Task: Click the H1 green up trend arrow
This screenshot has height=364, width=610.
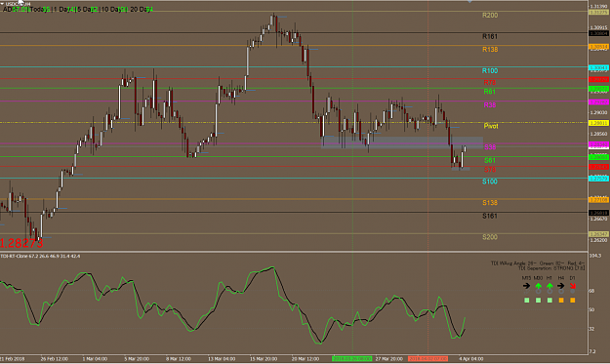Action: pyautogui.click(x=549, y=286)
